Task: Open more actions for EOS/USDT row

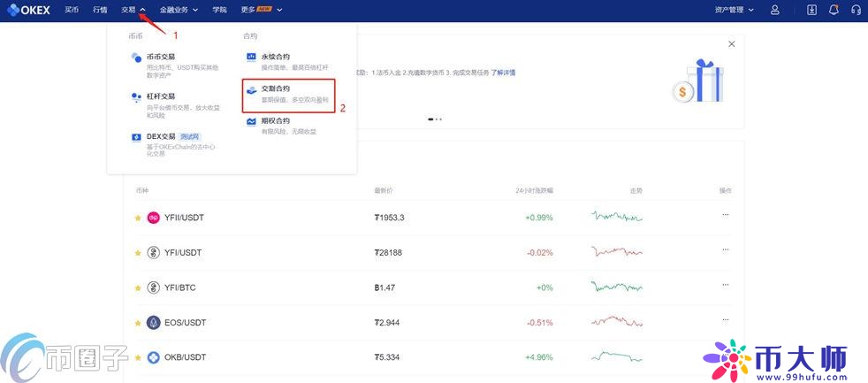Action: [725, 320]
